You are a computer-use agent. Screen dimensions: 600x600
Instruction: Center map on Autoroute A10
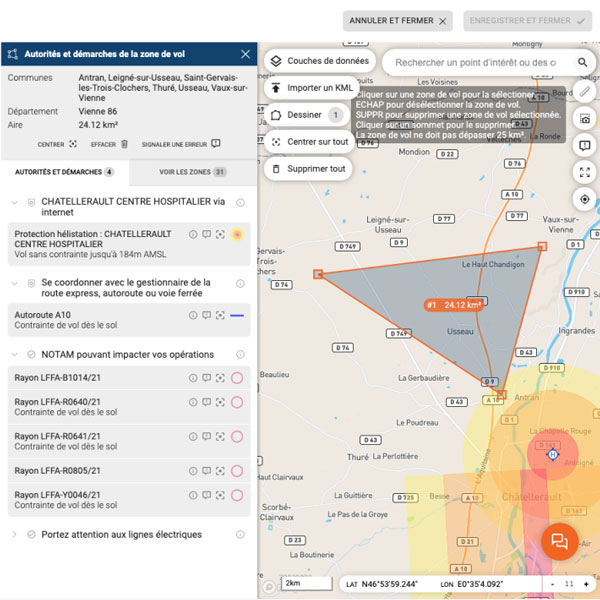click(x=220, y=315)
